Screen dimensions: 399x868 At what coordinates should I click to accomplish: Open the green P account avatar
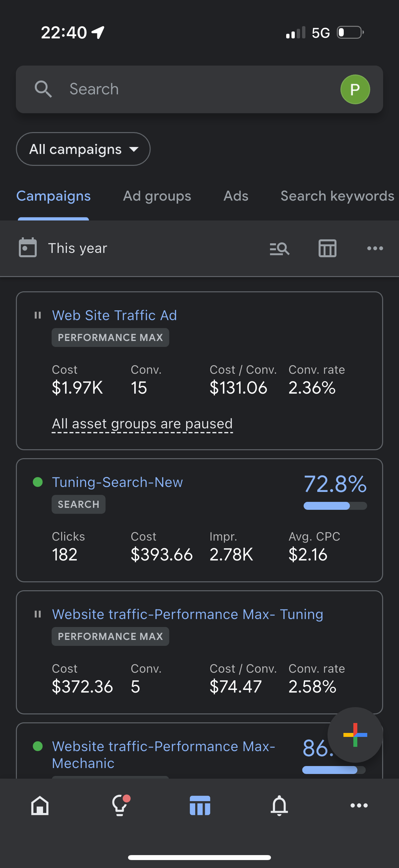click(355, 89)
